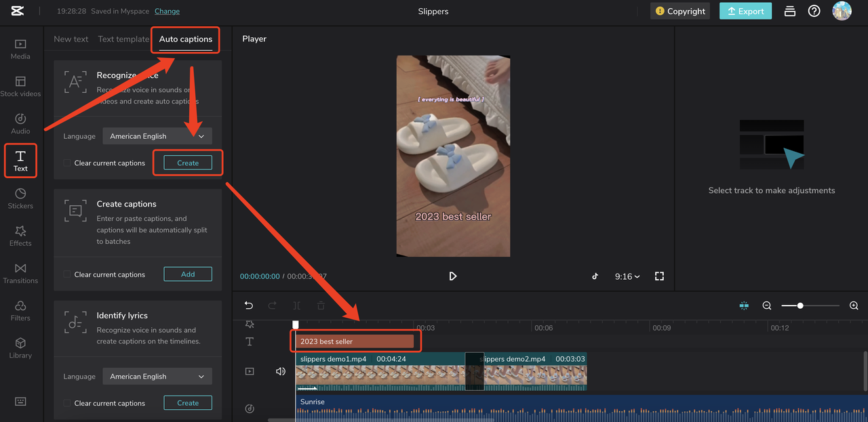Click Add button in Create captions
The width and height of the screenshot is (868, 422).
188,274
